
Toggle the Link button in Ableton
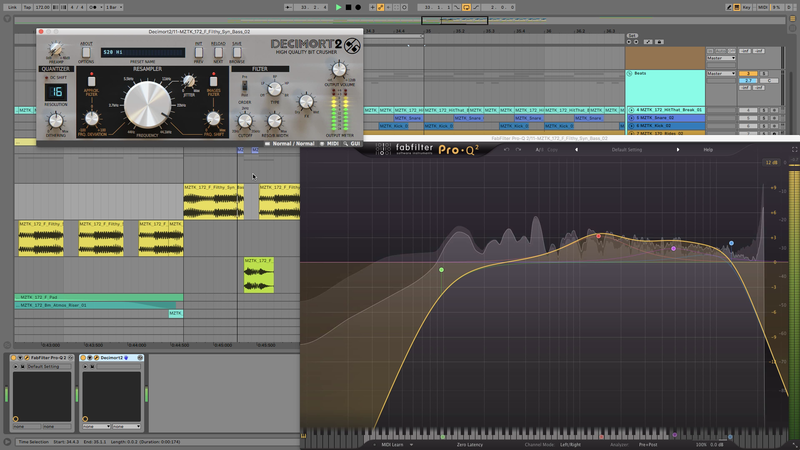[x=12, y=7]
